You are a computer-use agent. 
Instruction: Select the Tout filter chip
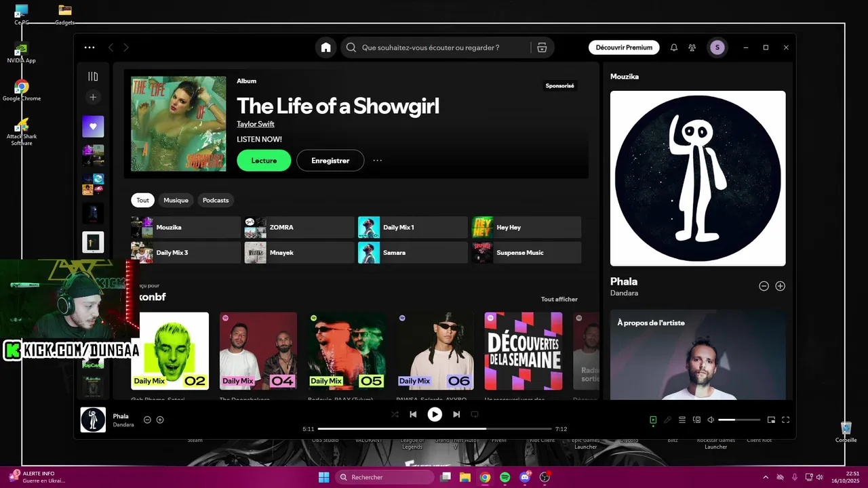click(142, 200)
